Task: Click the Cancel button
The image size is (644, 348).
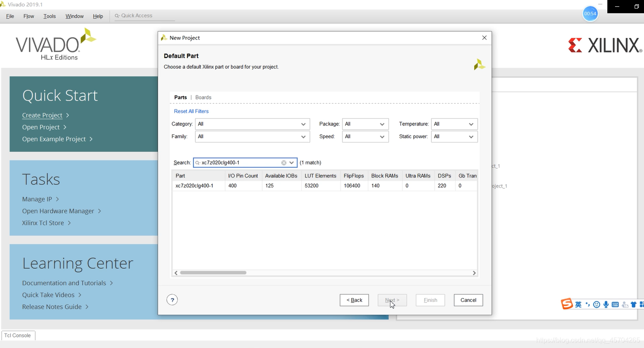Action: click(x=468, y=300)
